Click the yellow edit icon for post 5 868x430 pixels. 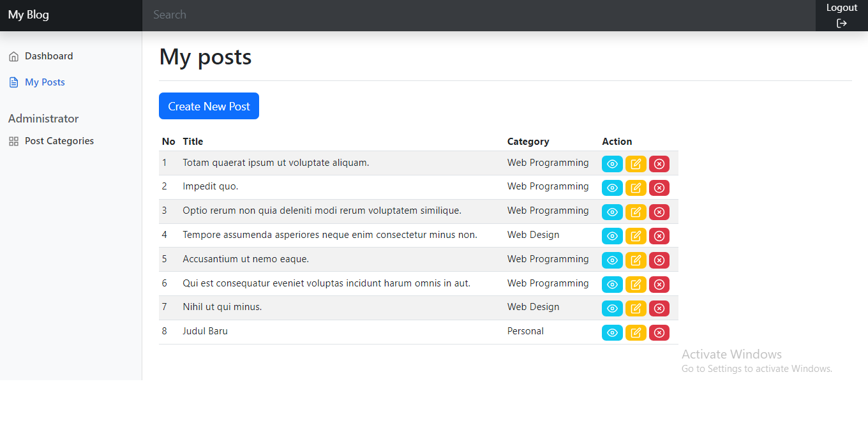click(x=636, y=260)
